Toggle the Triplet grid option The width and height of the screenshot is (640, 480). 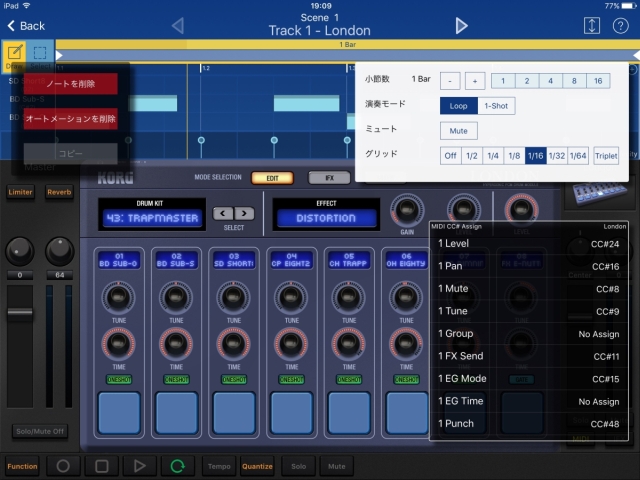606,155
